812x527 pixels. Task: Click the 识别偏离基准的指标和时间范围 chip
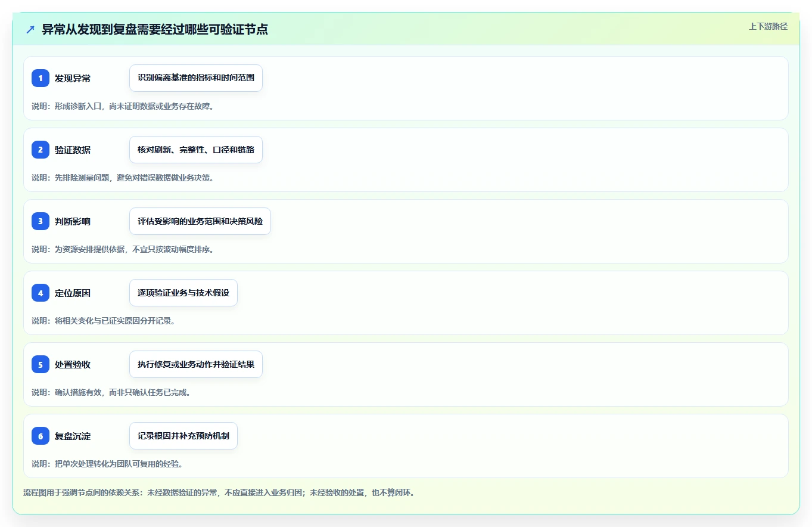tap(196, 78)
